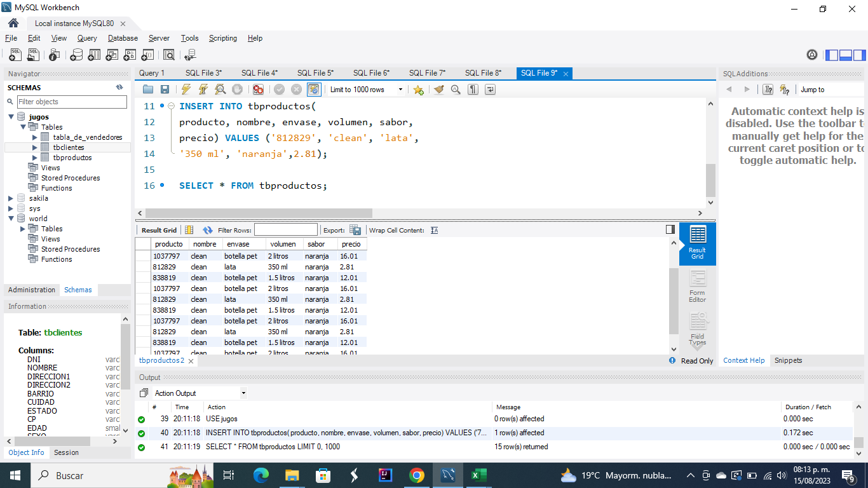Open the Query menu

click(87, 38)
